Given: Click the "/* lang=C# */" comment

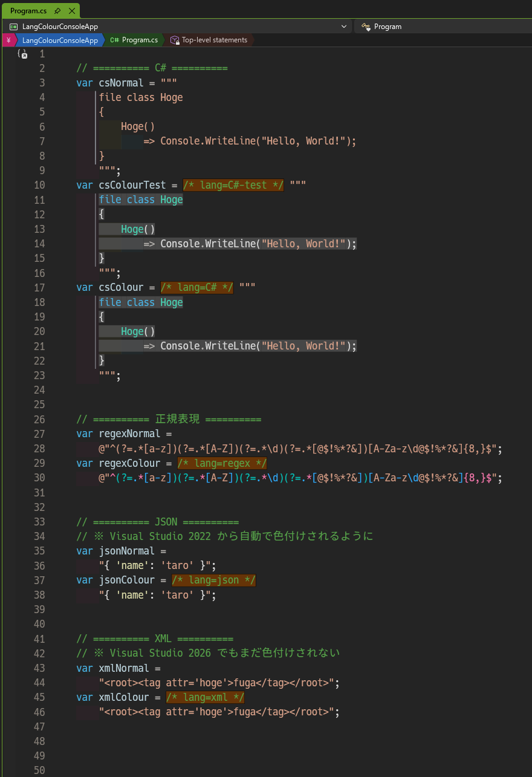Looking at the screenshot, I should (x=197, y=287).
